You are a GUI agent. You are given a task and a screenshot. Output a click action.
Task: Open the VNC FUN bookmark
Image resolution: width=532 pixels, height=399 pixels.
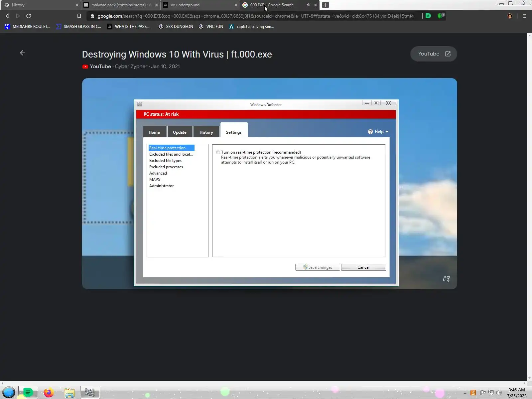point(211,27)
